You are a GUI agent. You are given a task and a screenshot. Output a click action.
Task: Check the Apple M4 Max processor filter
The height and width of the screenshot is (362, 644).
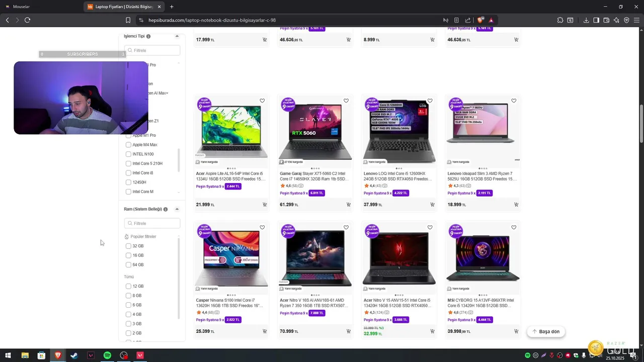pos(128,145)
